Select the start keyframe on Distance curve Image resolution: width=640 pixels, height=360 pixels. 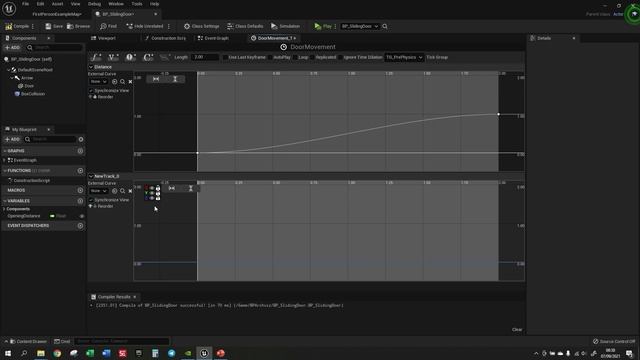coord(197,153)
